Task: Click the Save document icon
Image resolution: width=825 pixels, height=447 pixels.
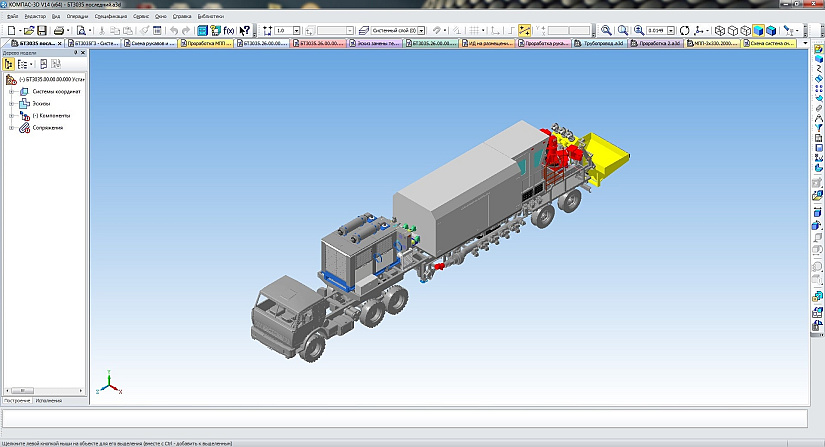Action: pyautogui.click(x=42, y=31)
